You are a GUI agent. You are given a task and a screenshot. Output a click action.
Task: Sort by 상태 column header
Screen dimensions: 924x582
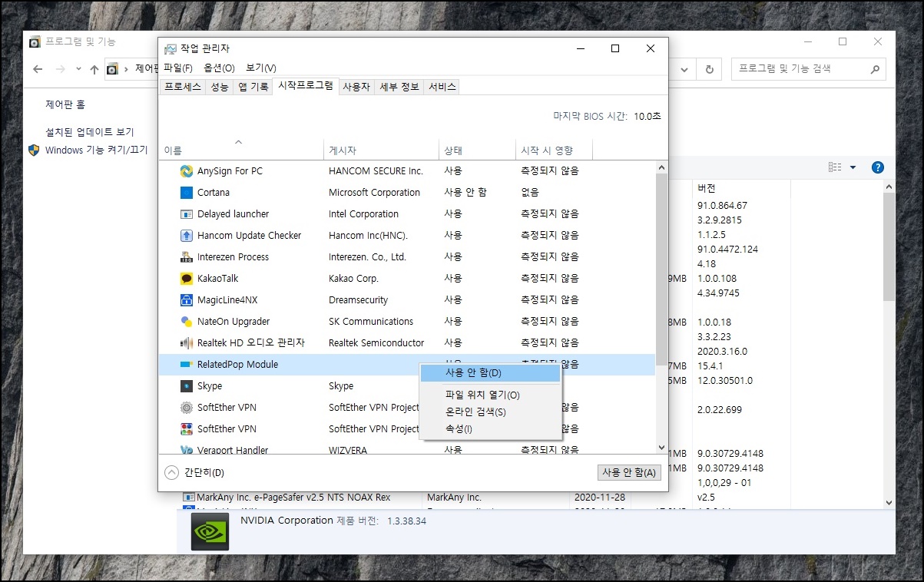(x=477, y=150)
